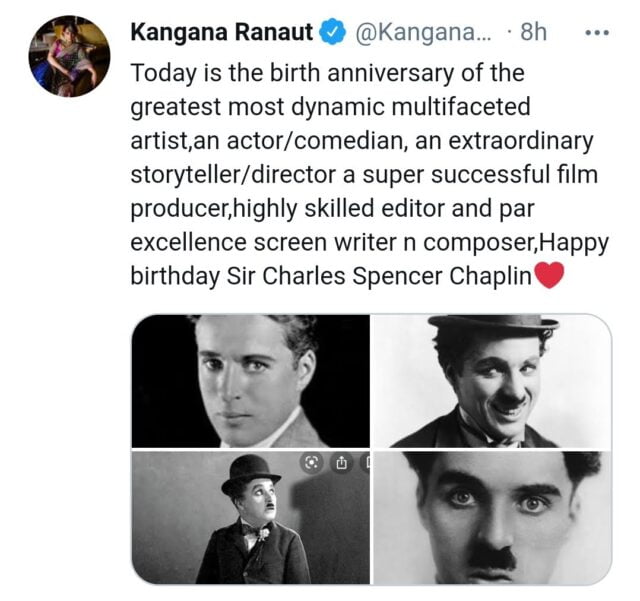Image resolution: width=640 pixels, height=601 pixels.
Task: Open the bottom-left photo with the bow tie
Action: tap(250, 517)
